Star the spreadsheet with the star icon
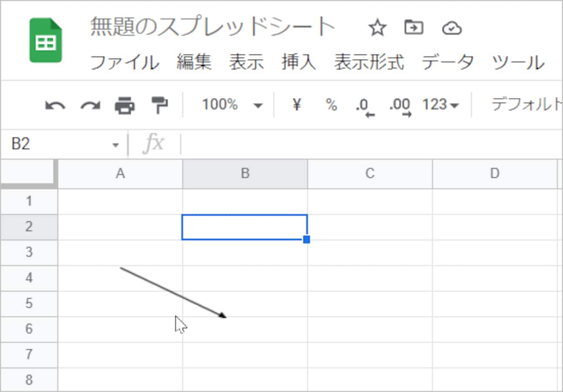The width and height of the screenshot is (563, 392). tap(377, 28)
